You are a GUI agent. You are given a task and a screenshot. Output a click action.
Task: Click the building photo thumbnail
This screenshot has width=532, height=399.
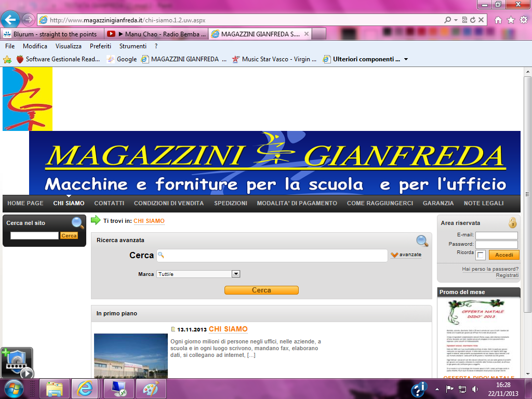[x=130, y=355]
